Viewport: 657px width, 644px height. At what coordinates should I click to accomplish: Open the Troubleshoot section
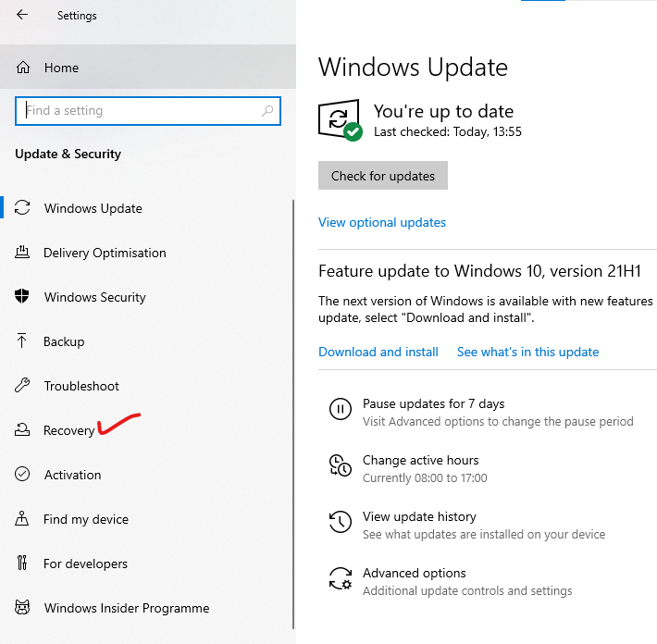point(146,386)
